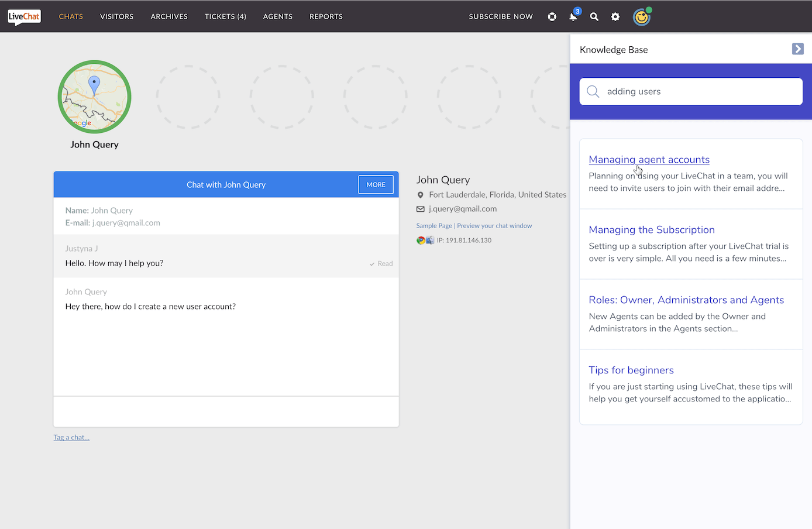Click 'Hello. How may I help you?' message
The width and height of the screenshot is (812, 529).
pyautogui.click(x=114, y=263)
